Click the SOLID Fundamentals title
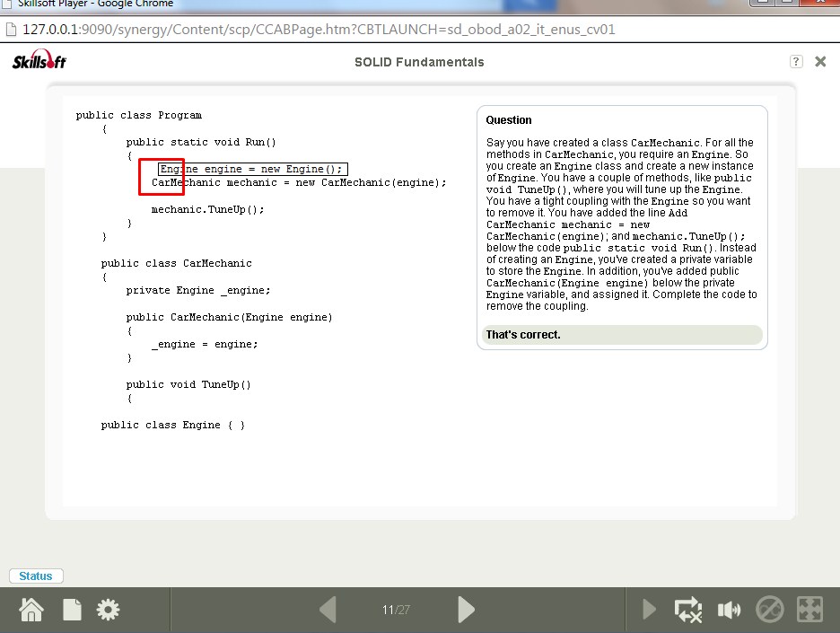The height and width of the screenshot is (633, 840). click(x=419, y=62)
